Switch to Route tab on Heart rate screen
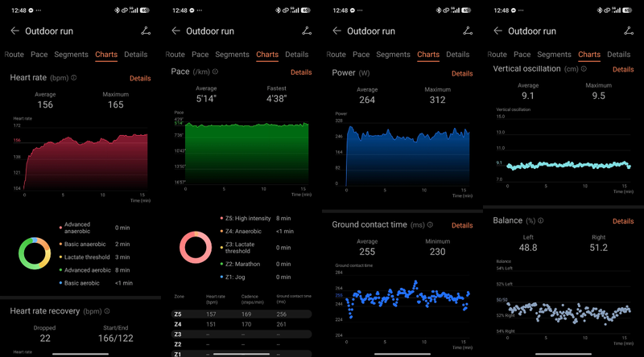This screenshot has height=357, width=644. coord(14,55)
